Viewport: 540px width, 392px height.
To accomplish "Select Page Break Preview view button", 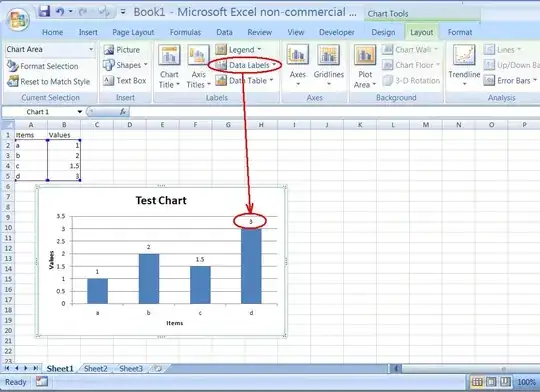I will (506, 382).
